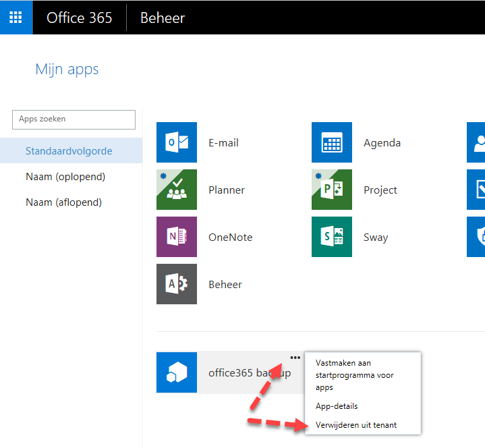485x448 pixels.
Task: Select Verwijderen uit tenant option
Action: [x=356, y=425]
